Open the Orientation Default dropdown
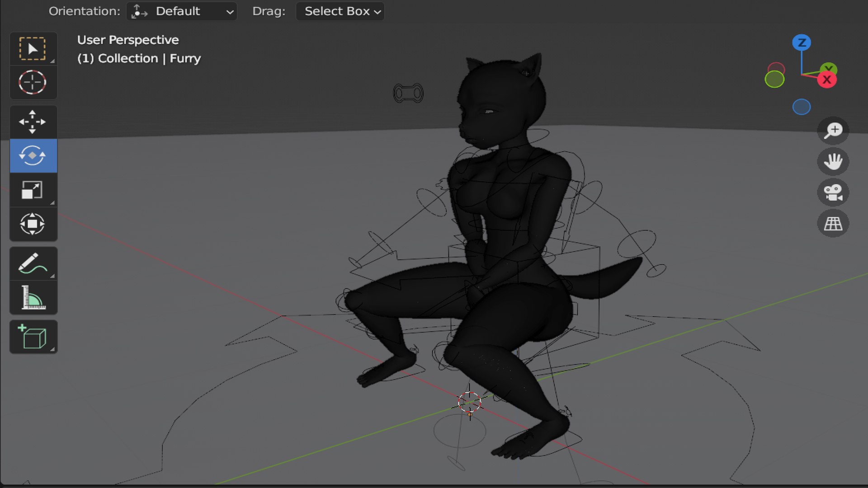 pyautogui.click(x=182, y=11)
